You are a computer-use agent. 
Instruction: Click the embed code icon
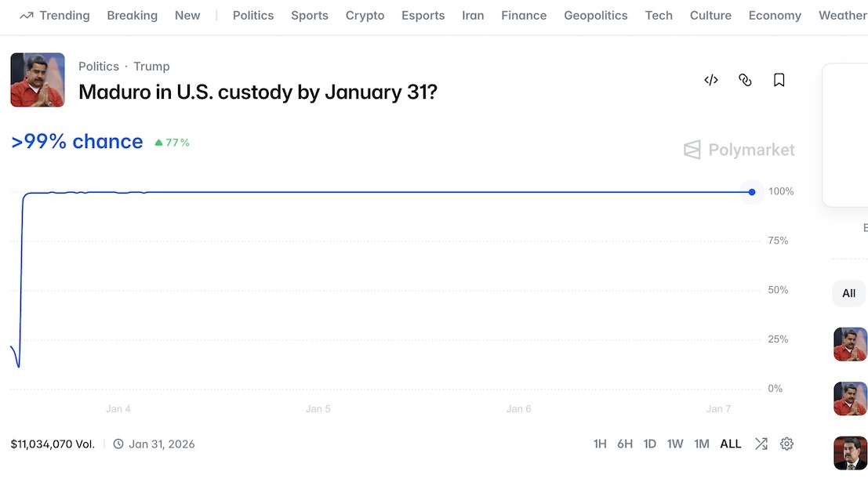click(710, 79)
